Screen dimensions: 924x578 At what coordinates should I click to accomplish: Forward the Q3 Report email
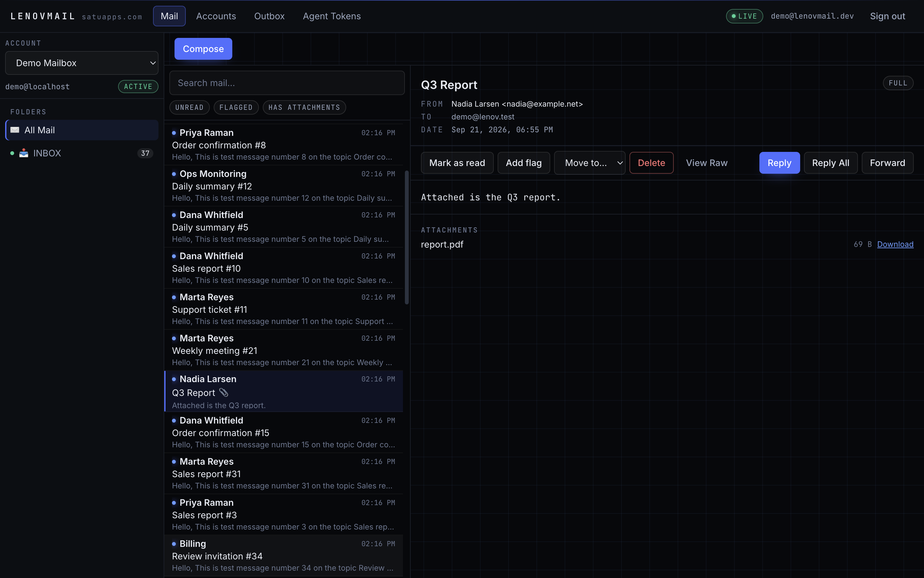887,163
